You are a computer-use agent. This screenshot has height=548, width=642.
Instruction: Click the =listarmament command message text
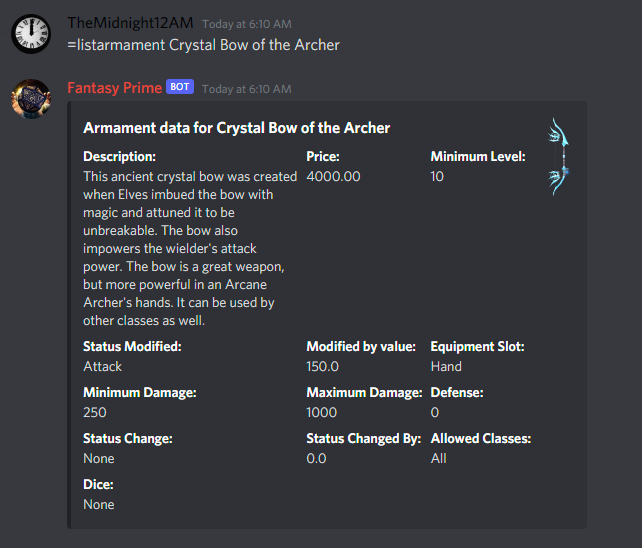(204, 45)
